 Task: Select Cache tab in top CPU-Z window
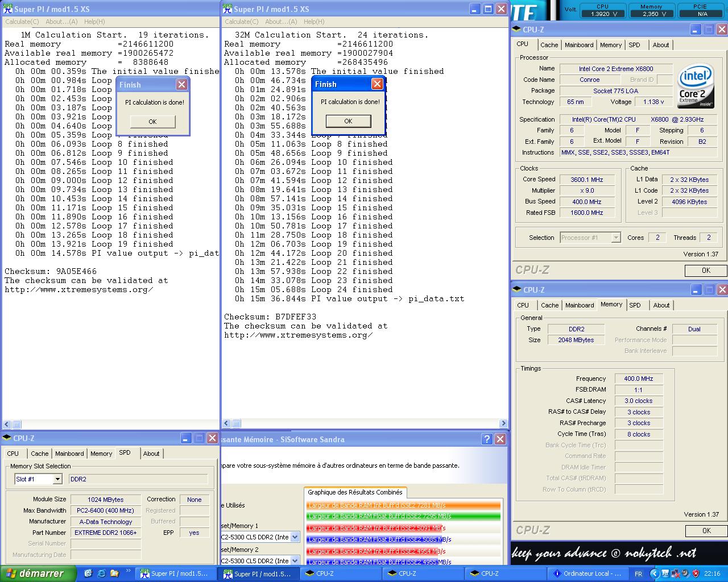click(549, 45)
